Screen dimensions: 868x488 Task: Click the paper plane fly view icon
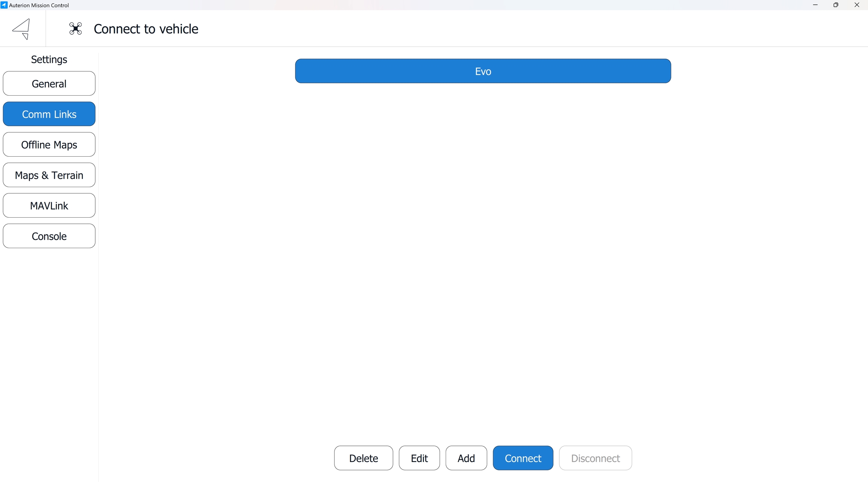[21, 29]
